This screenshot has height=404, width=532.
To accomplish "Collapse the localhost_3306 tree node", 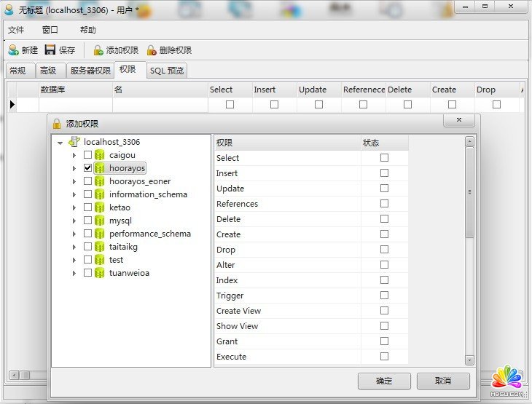I will (x=60, y=143).
